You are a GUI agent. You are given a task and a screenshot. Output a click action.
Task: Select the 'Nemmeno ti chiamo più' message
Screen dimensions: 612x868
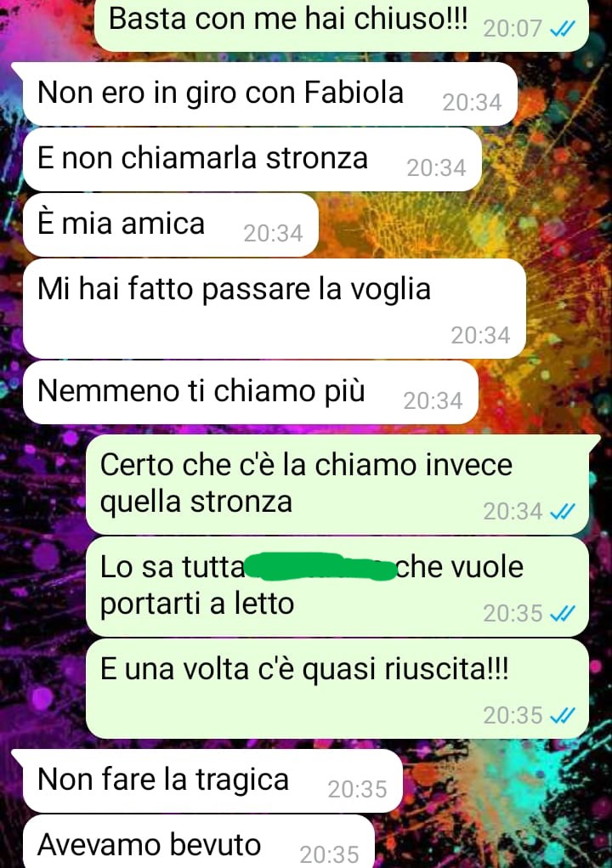251,393
